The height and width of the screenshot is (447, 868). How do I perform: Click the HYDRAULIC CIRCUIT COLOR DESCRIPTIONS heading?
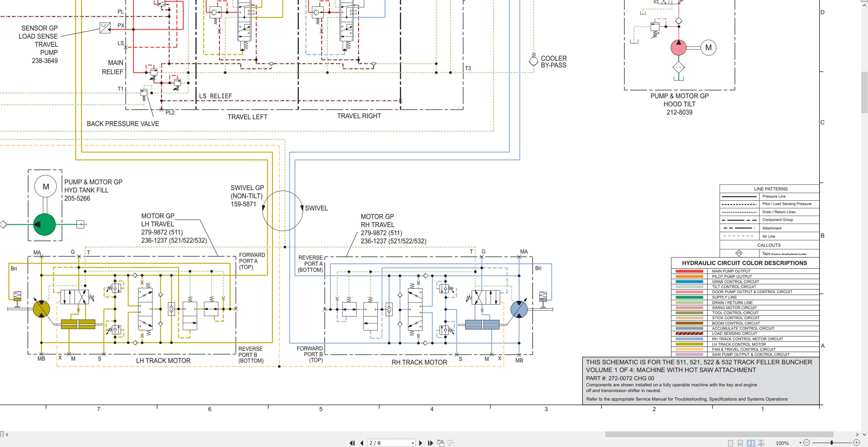pyautogui.click(x=744, y=263)
